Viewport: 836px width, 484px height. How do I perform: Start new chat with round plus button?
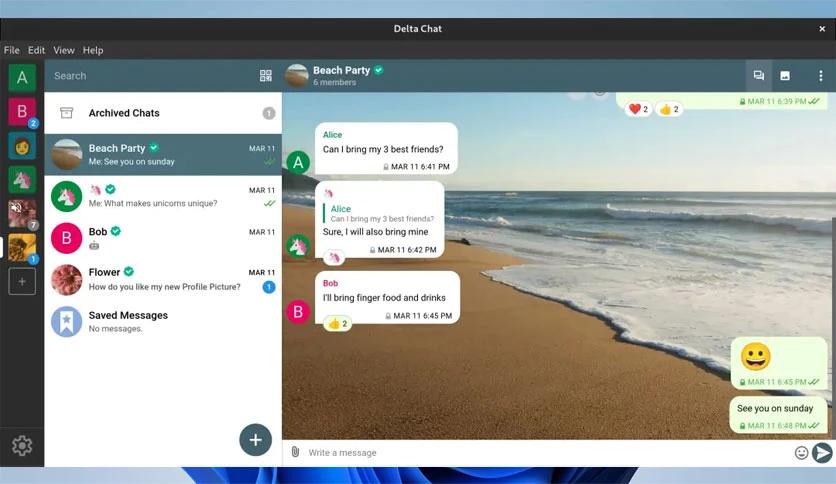[x=255, y=440]
